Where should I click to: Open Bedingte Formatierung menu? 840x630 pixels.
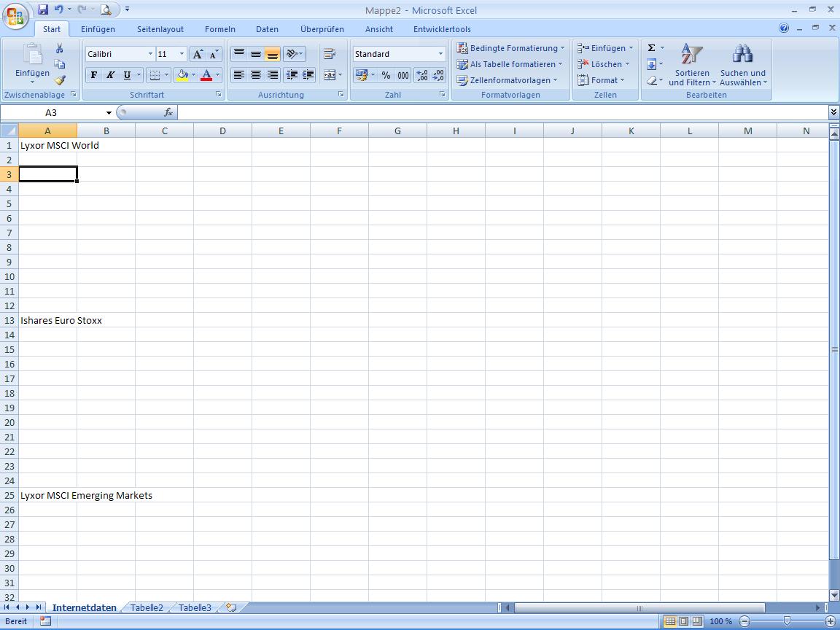[510, 48]
